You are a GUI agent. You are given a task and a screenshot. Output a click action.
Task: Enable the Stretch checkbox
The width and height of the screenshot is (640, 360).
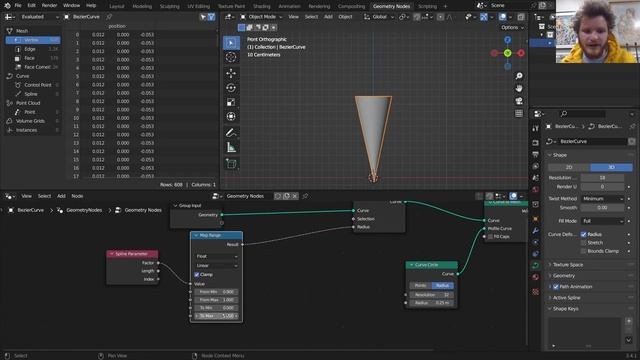pyautogui.click(x=583, y=243)
